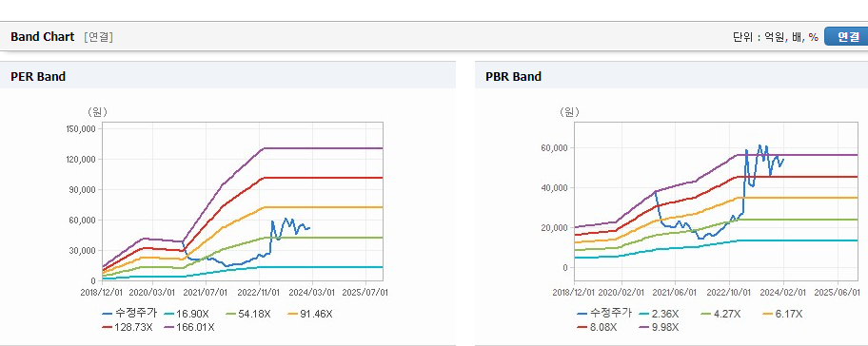Toggle the 수정주가 legend in the PER Band

click(x=129, y=314)
